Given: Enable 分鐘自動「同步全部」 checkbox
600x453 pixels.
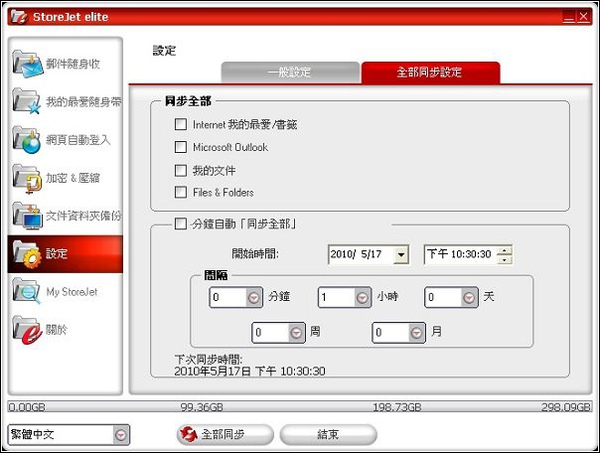Looking at the screenshot, I should [x=181, y=224].
